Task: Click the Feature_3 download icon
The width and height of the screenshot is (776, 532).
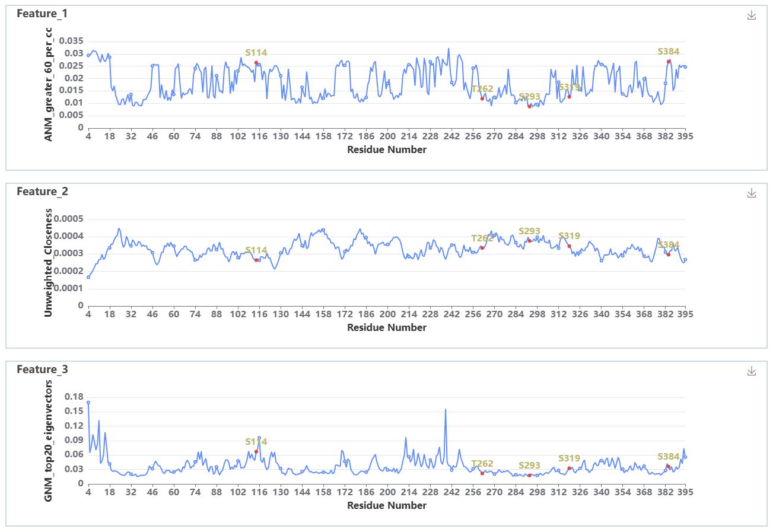Action: (x=752, y=371)
